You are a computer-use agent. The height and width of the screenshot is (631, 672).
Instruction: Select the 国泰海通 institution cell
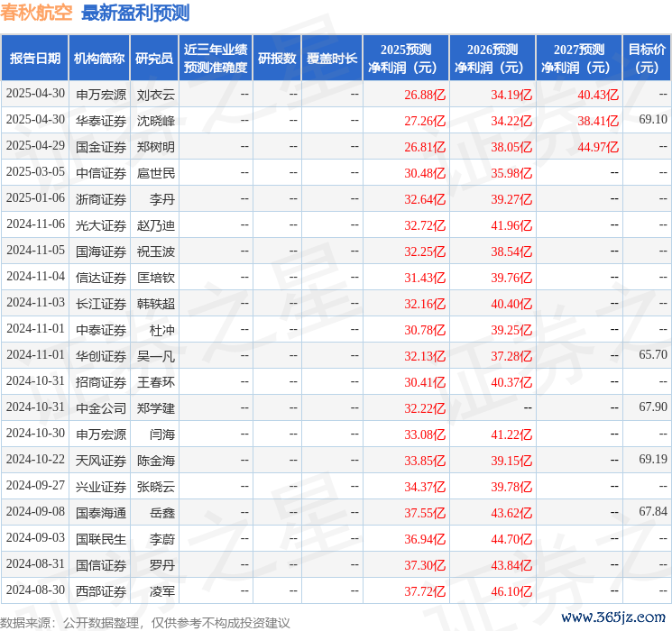pos(101,513)
